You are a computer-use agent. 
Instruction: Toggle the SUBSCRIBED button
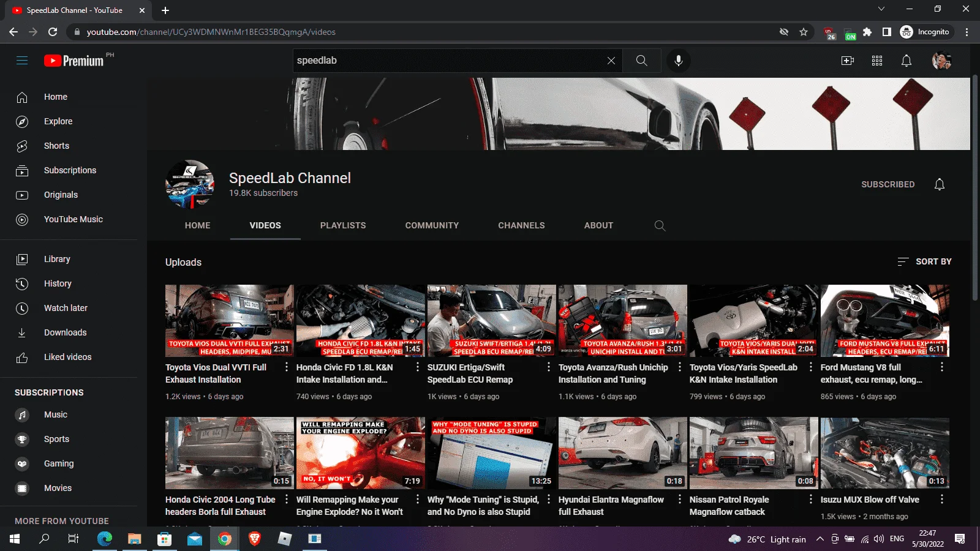coord(888,184)
